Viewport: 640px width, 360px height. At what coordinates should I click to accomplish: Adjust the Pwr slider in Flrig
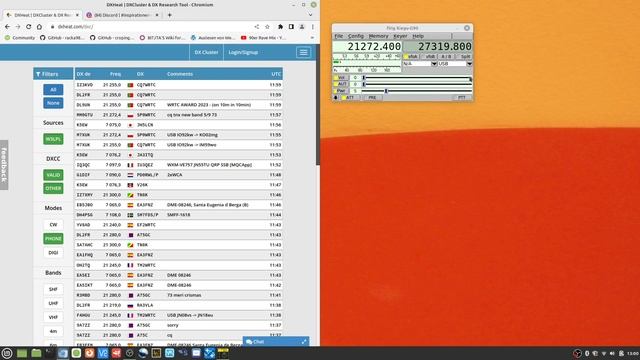[x=417, y=91]
